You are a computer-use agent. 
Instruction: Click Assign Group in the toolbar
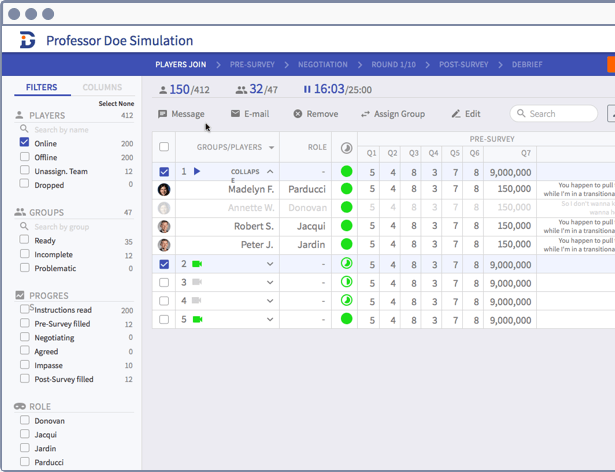392,114
